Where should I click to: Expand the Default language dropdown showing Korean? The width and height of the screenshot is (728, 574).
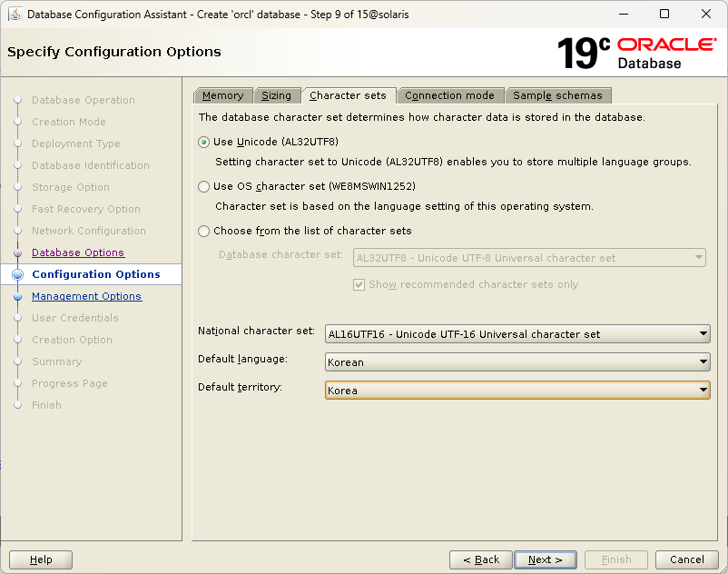pyautogui.click(x=517, y=362)
